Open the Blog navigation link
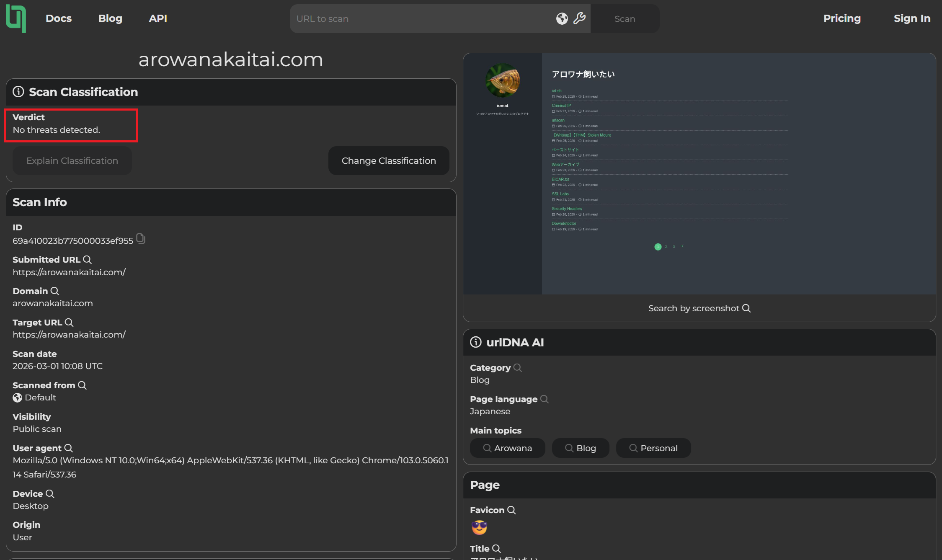The image size is (942, 560). 110,18
